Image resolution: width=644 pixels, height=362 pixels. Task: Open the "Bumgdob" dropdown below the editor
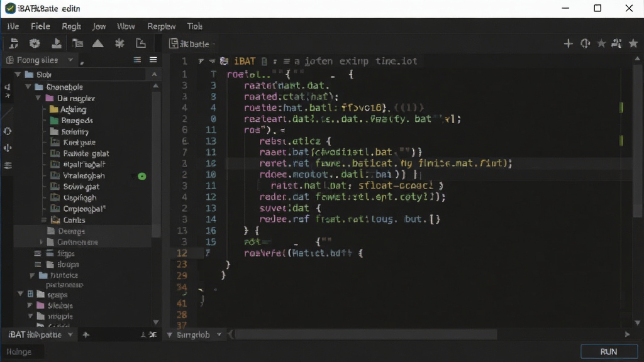(x=219, y=335)
